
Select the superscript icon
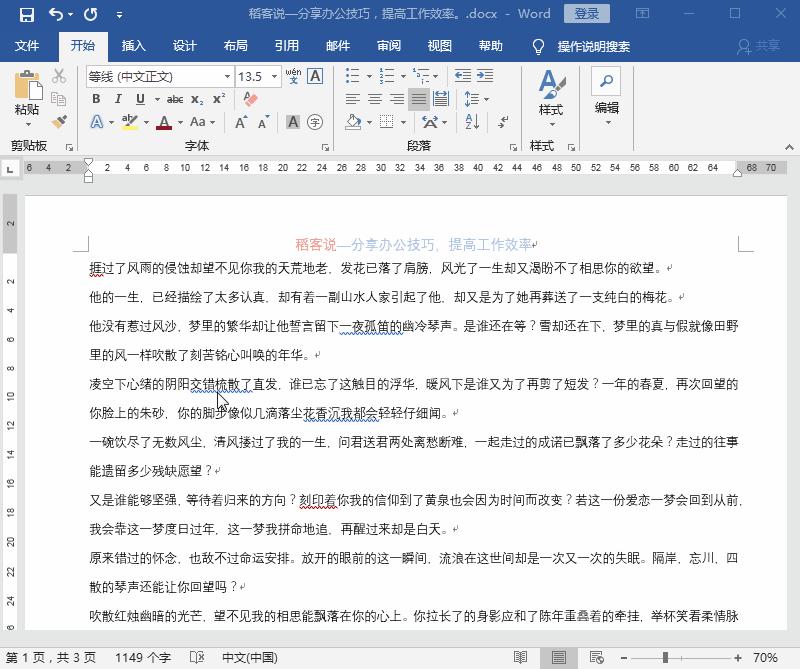[219, 98]
